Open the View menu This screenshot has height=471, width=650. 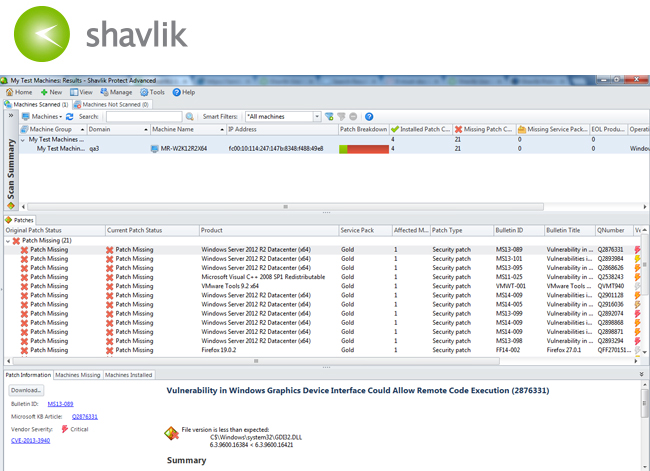[x=81, y=92]
